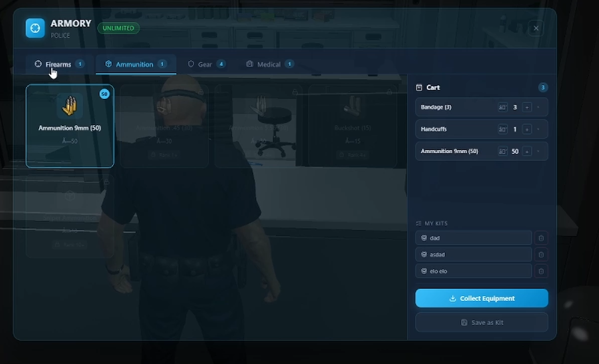
Task: Click the Ammunition cube icon
Action: tap(109, 64)
